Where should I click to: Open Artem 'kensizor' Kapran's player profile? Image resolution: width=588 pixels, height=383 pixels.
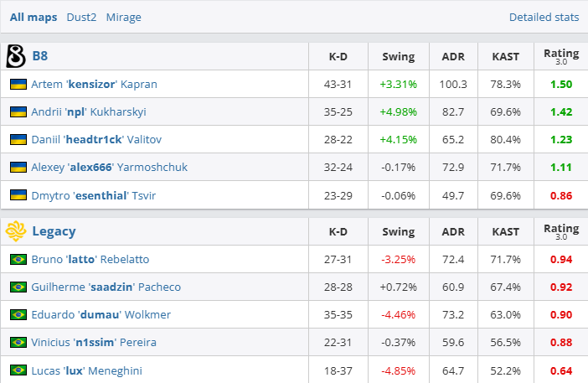click(94, 85)
